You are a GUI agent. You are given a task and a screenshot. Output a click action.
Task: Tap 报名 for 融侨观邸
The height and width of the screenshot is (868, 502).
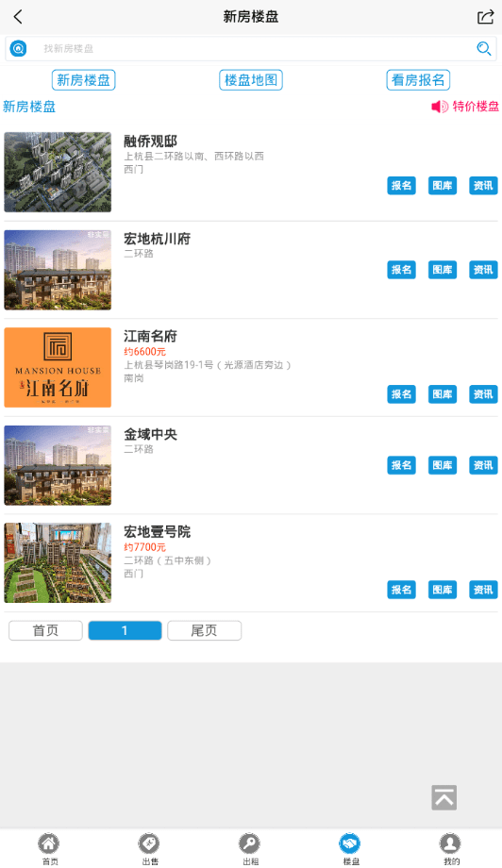401,186
